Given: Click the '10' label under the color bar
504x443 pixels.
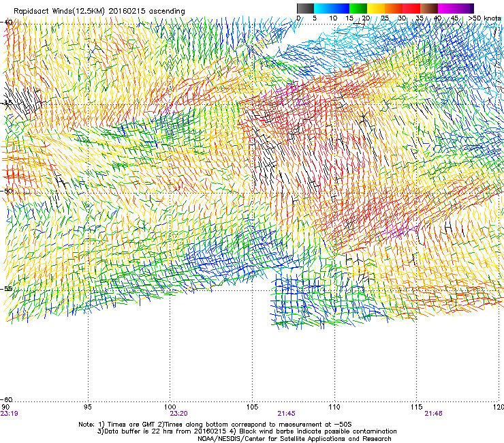Looking at the screenshot, I should pos(333,18).
